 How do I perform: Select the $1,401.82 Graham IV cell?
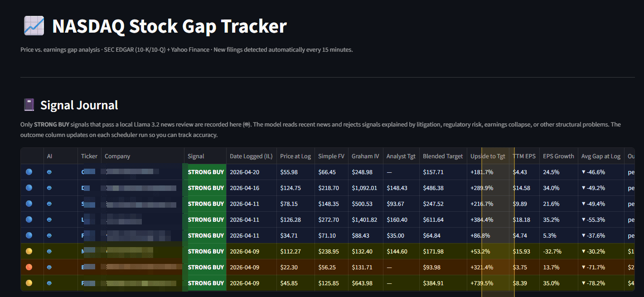pyautogui.click(x=365, y=219)
